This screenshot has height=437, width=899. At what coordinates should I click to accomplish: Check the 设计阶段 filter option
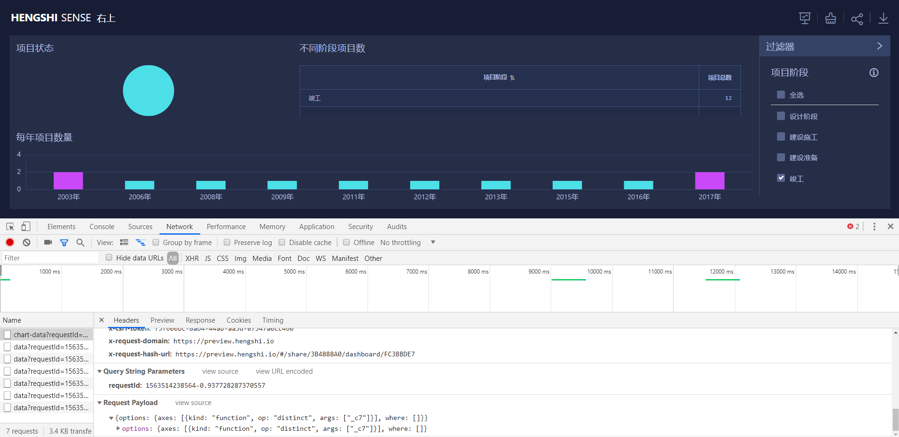click(780, 116)
